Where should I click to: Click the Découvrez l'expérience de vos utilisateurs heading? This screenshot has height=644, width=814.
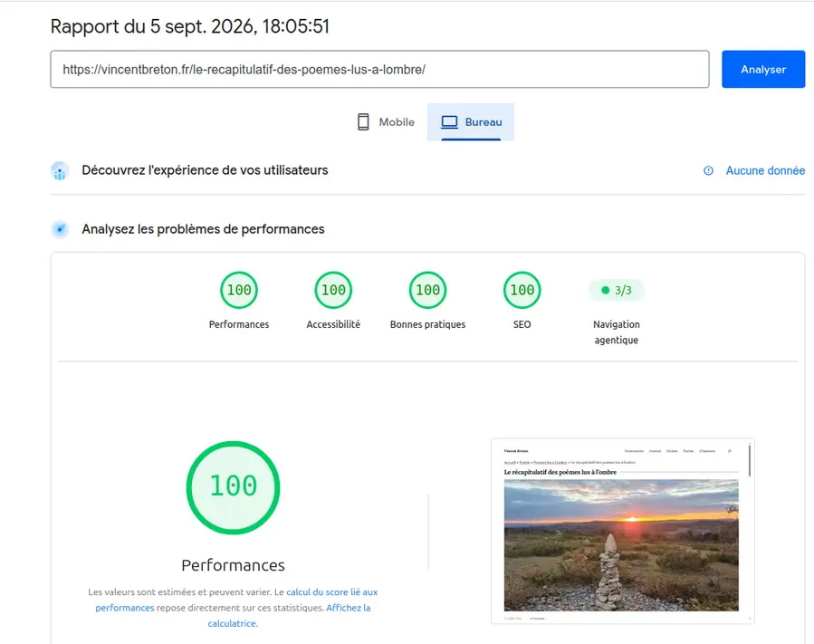(x=205, y=170)
